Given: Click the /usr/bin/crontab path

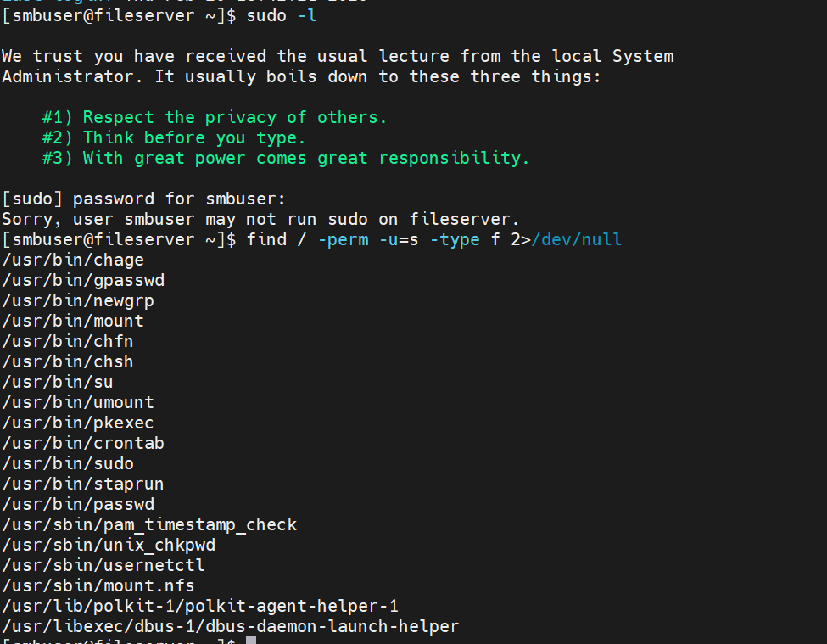Looking at the screenshot, I should [x=83, y=443].
